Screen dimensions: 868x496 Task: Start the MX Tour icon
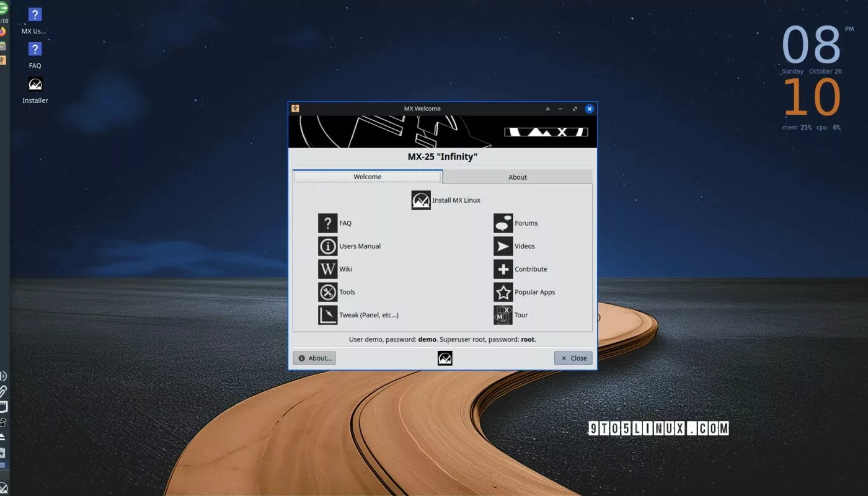point(503,315)
